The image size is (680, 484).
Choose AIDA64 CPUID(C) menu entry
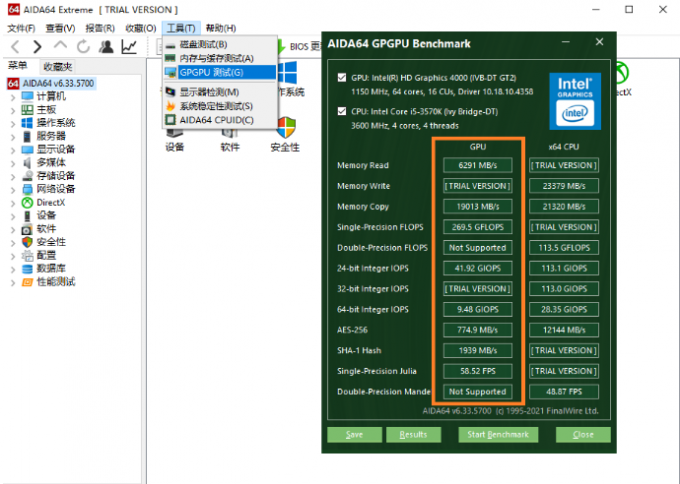click(220, 120)
